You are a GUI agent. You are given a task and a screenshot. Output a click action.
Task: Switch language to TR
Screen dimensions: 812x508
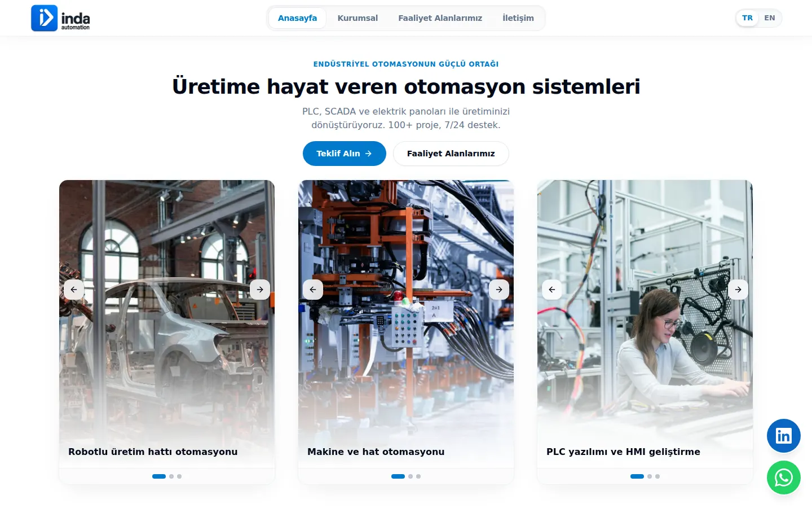(x=748, y=18)
